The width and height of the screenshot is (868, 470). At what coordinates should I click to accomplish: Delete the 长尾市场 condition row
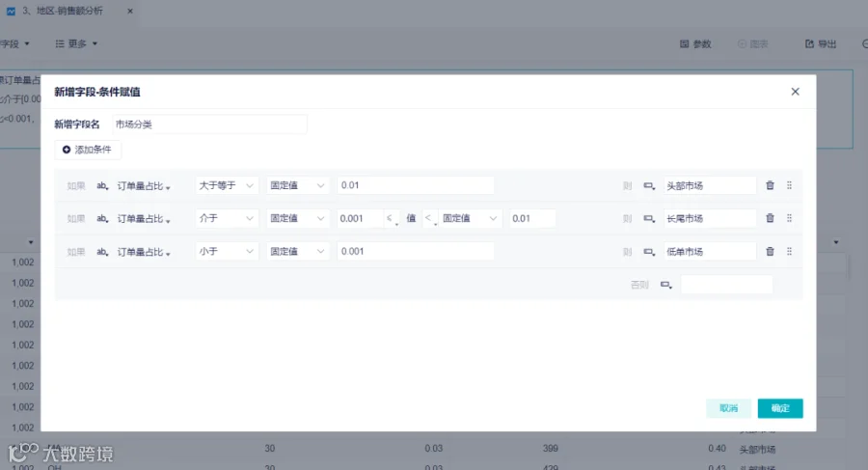[770, 218]
